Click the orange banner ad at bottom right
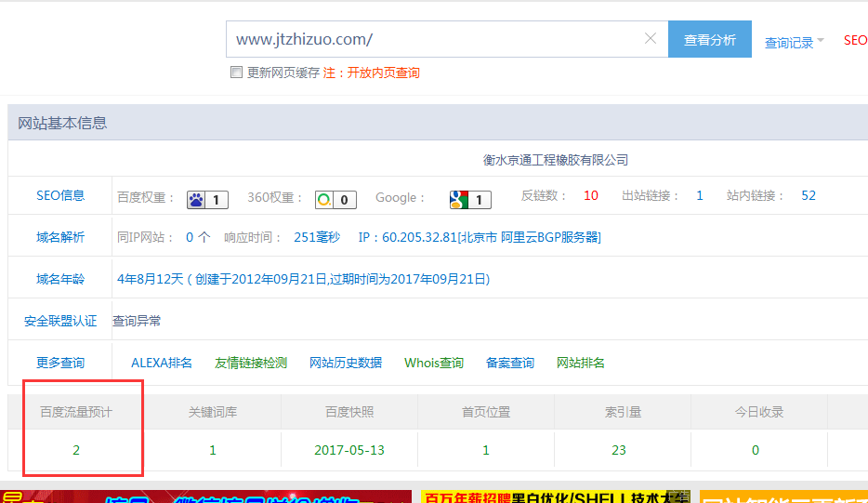Screen dimensions: 868x503 point(783,496)
